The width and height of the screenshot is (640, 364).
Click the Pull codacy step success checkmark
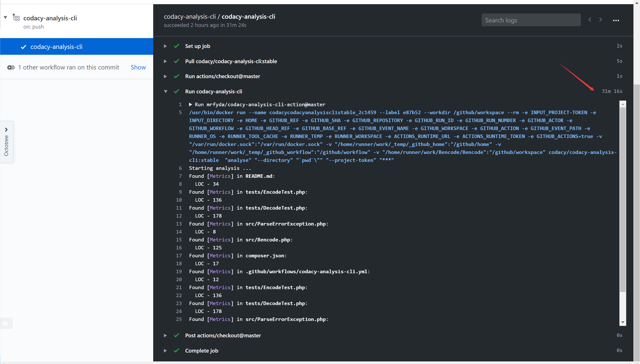point(176,61)
